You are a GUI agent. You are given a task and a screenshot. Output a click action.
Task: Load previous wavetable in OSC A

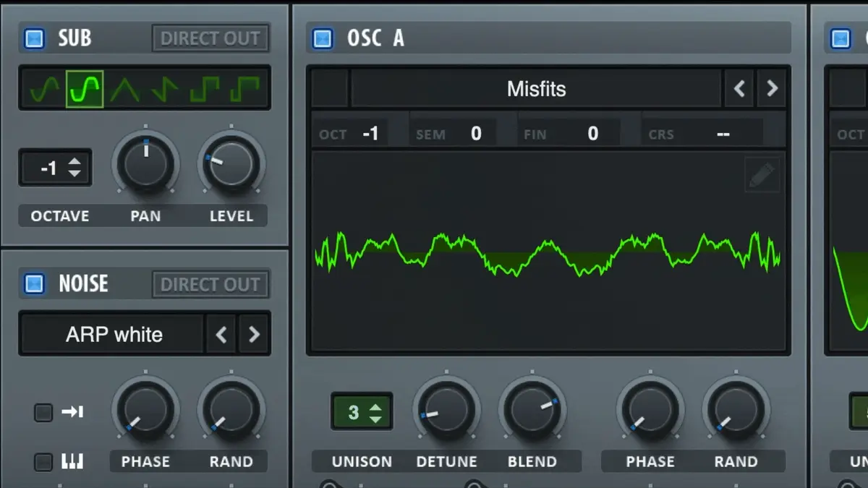739,89
